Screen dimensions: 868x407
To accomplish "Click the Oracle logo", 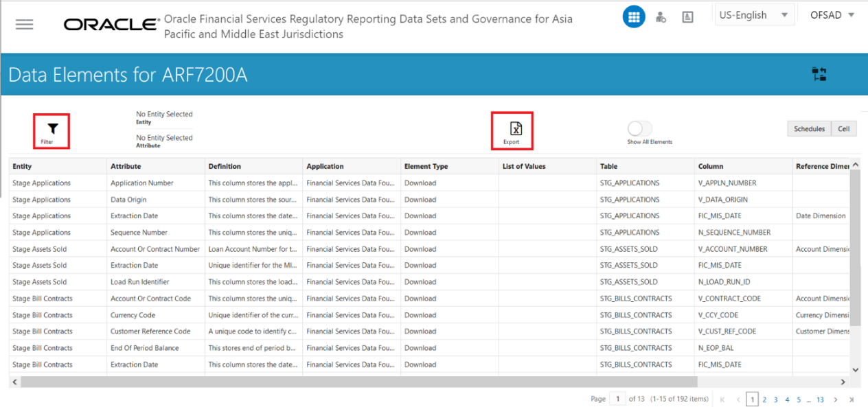I will (x=111, y=25).
